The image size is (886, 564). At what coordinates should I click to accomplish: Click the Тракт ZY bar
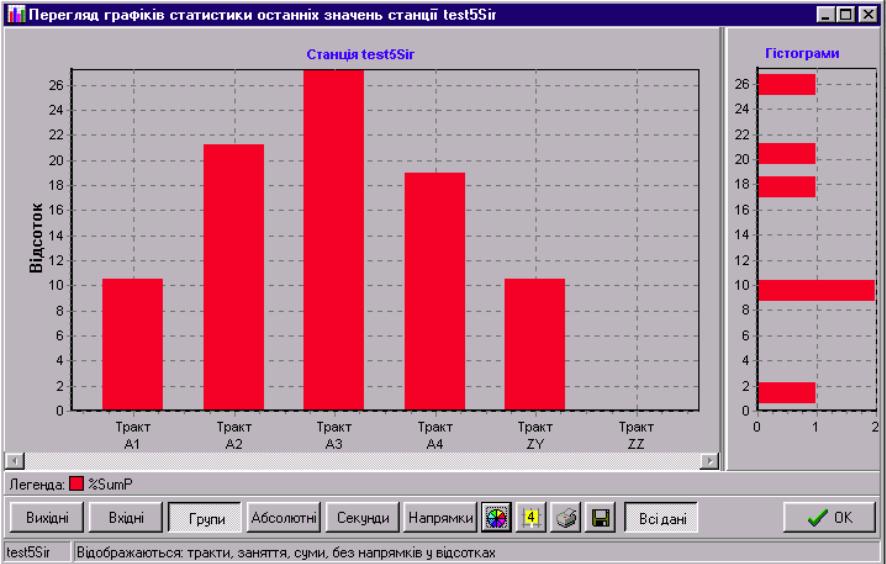(x=535, y=344)
